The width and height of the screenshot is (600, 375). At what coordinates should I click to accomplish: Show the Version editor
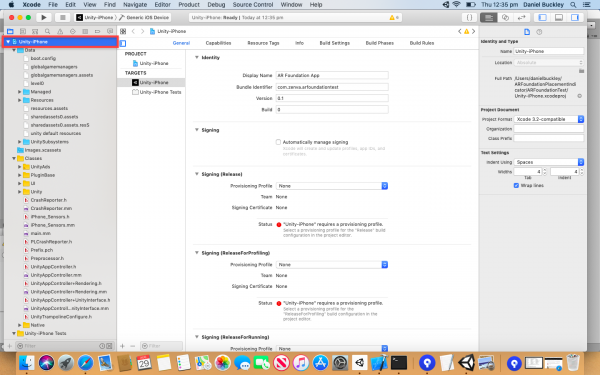pyautogui.click(x=522, y=17)
